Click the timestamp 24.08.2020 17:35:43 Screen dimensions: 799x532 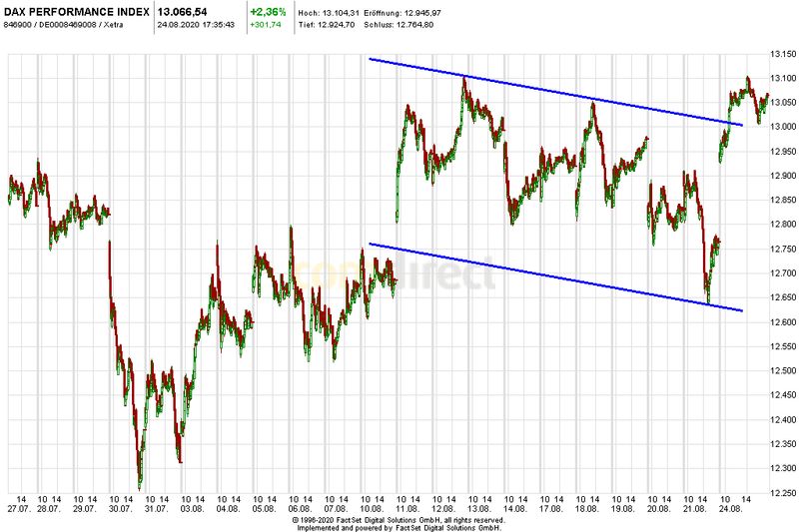click(x=196, y=24)
